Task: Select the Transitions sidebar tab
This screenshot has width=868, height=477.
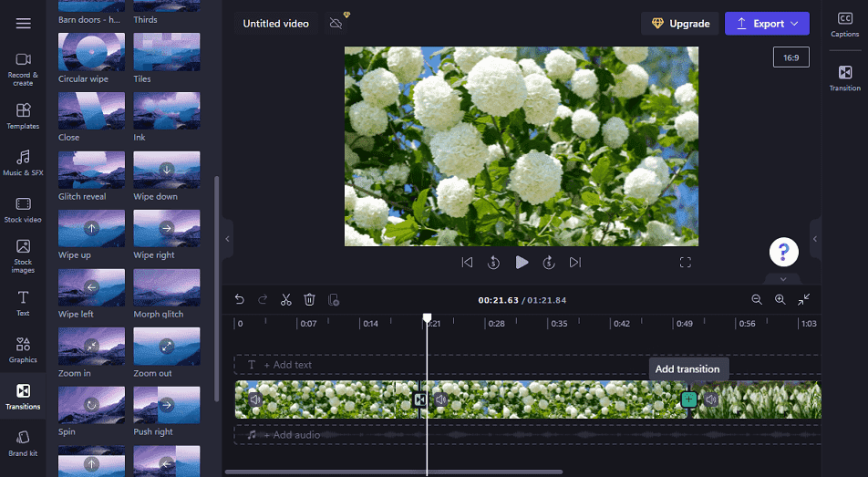Action: click(x=23, y=397)
